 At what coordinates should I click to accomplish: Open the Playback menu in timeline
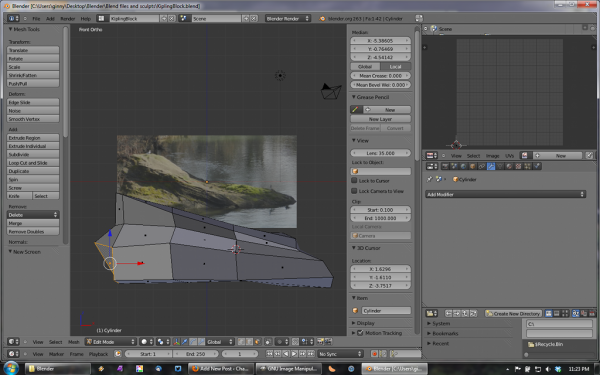[98, 354]
